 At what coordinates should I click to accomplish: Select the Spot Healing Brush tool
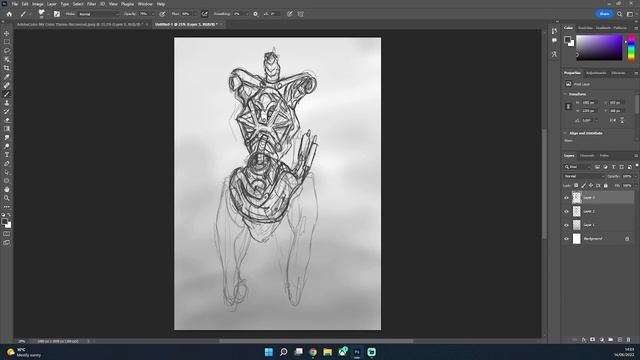[x=7, y=85]
